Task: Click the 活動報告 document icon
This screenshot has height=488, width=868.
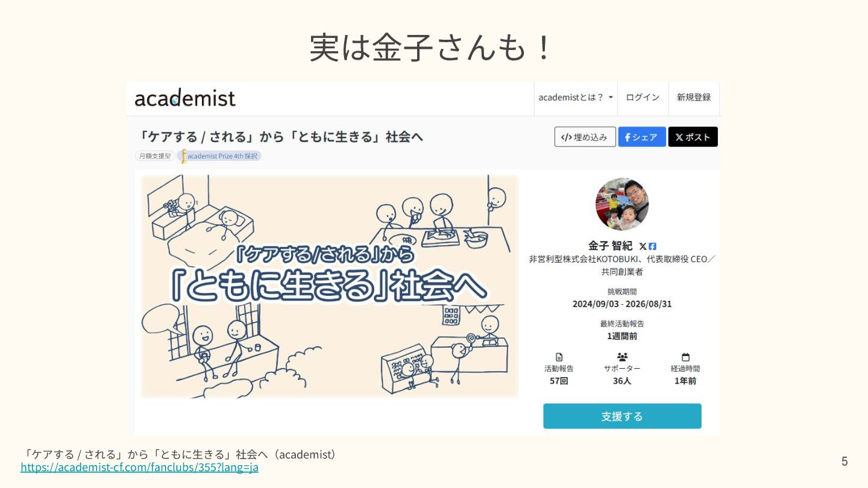Action: pos(559,357)
